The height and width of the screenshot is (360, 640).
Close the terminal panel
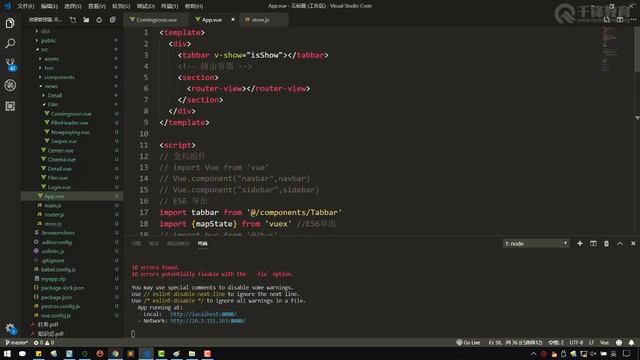[x=633, y=244]
